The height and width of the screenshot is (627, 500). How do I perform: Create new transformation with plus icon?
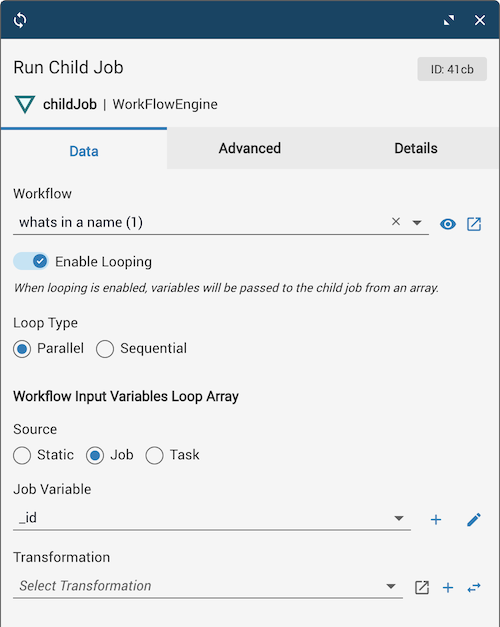(448, 587)
